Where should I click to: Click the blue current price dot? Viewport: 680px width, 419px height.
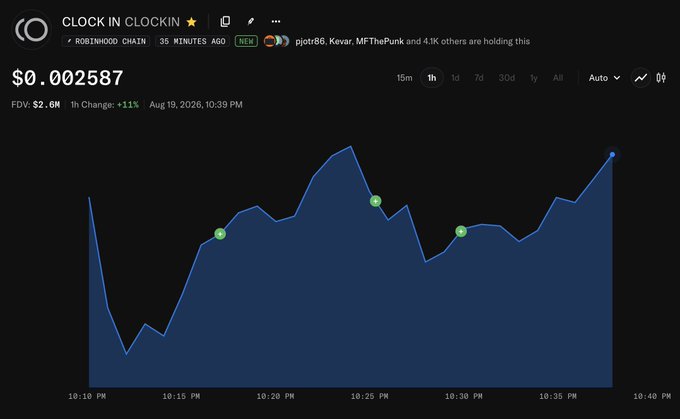[612, 154]
